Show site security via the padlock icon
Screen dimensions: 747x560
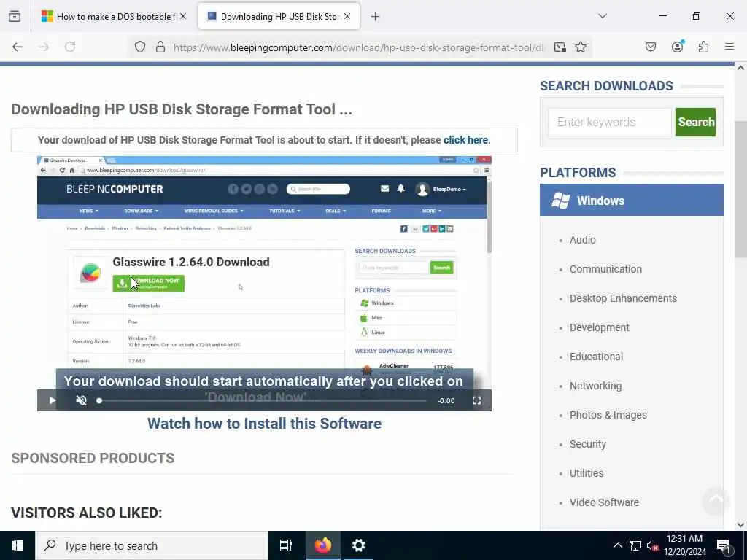tap(160, 47)
